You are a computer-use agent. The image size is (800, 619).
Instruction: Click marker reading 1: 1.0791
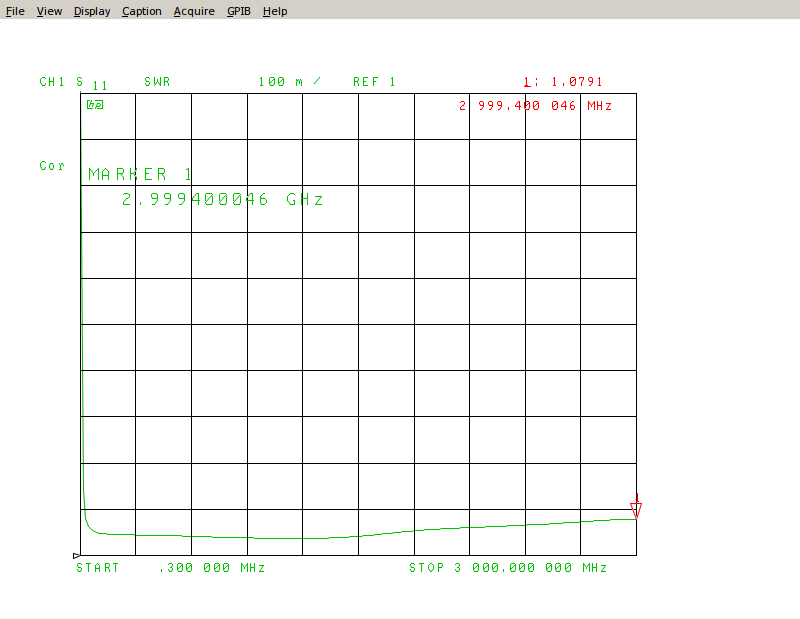(x=563, y=82)
